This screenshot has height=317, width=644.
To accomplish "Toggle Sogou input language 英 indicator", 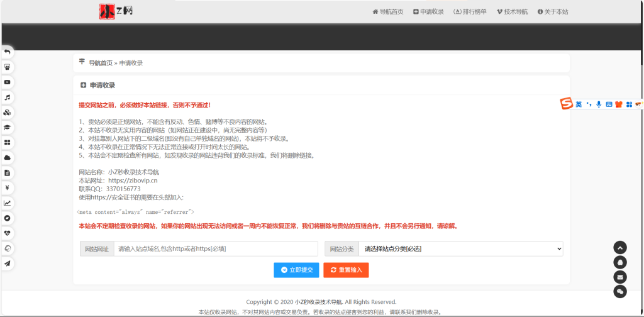I will pos(579,104).
